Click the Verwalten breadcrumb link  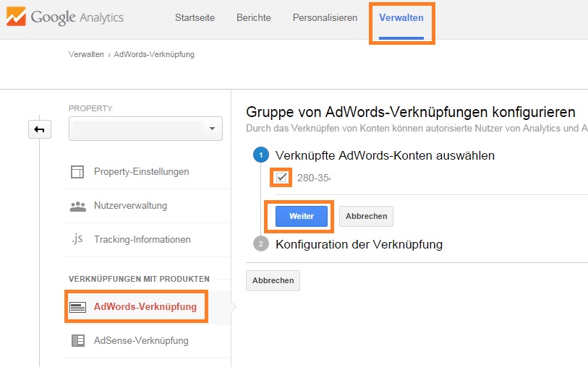point(86,54)
